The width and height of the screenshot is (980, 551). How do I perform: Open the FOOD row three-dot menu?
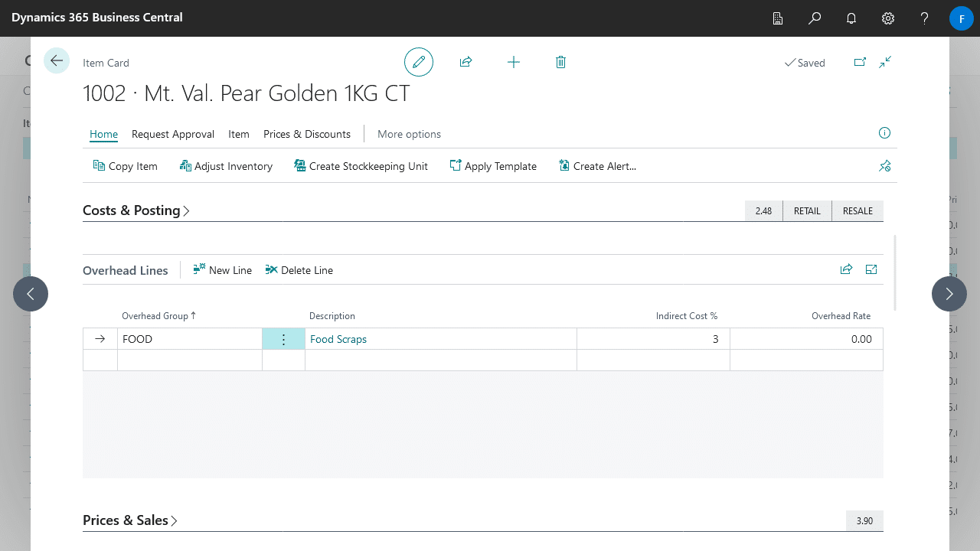pos(283,339)
